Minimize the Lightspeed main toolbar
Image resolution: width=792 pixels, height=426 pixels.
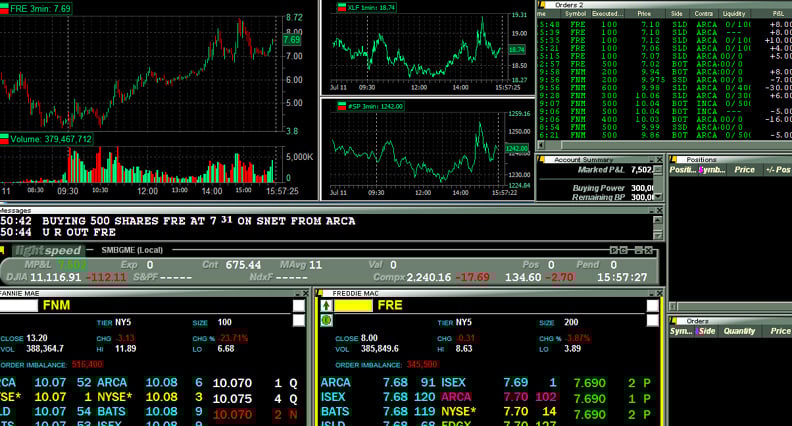(x=638, y=250)
